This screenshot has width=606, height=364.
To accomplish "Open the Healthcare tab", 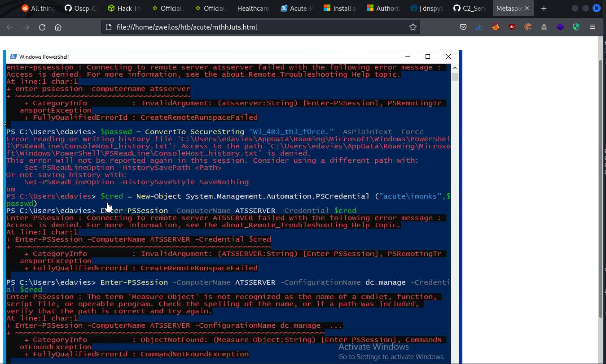I will click(252, 8).
